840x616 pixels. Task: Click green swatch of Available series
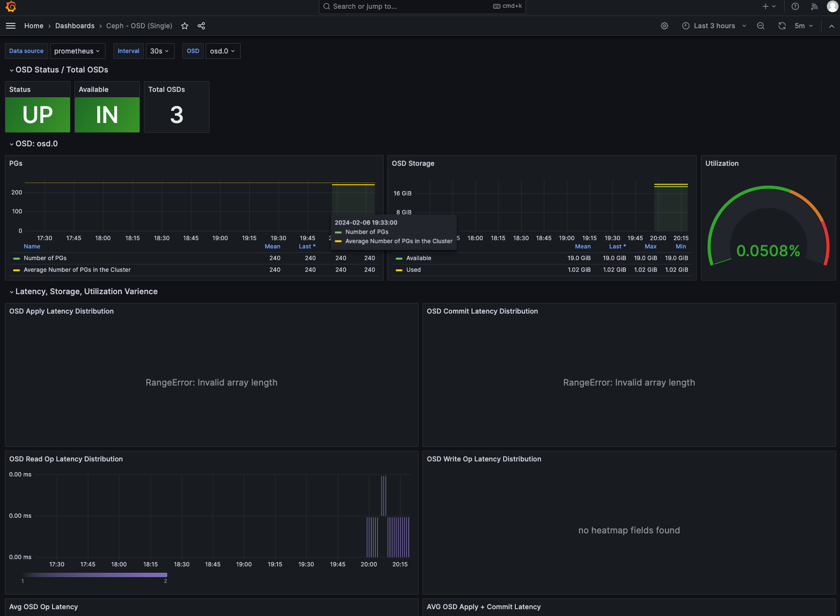pyautogui.click(x=399, y=258)
